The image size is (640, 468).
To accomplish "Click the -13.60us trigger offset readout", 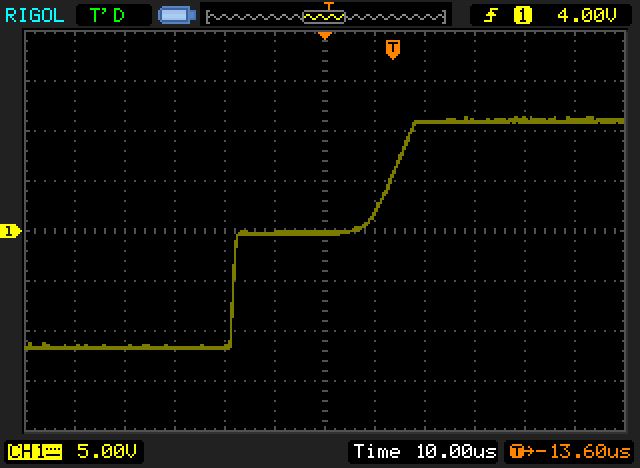I will coord(570,452).
